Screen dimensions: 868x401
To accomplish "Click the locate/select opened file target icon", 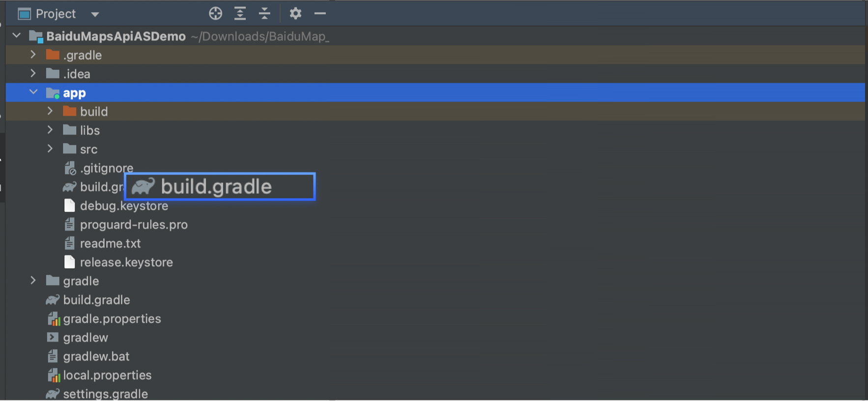I will point(215,14).
